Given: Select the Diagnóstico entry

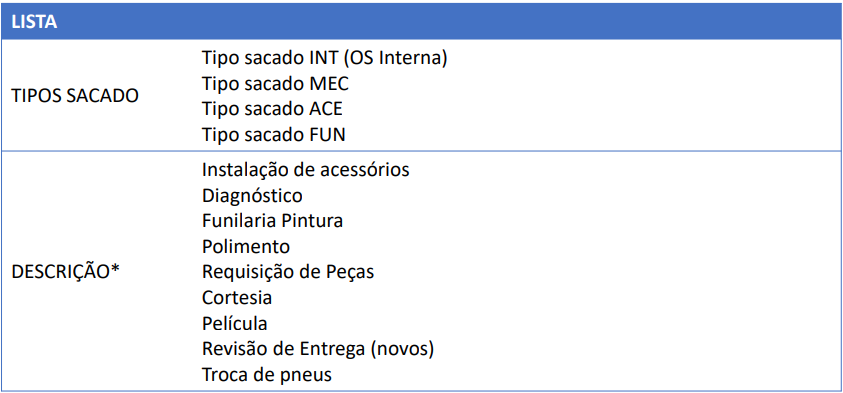Looking at the screenshot, I should (x=252, y=196).
